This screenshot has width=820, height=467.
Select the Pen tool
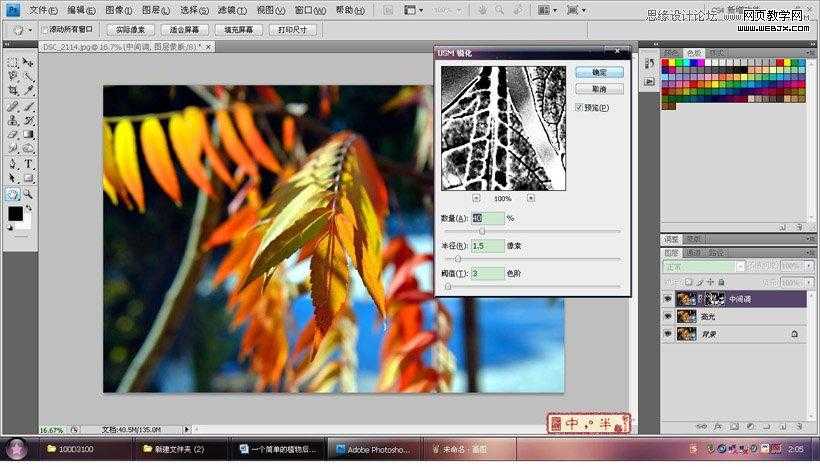click(x=13, y=164)
